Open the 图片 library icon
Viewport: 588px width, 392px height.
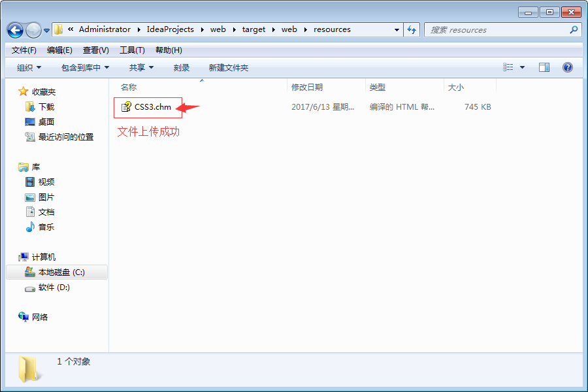point(30,197)
